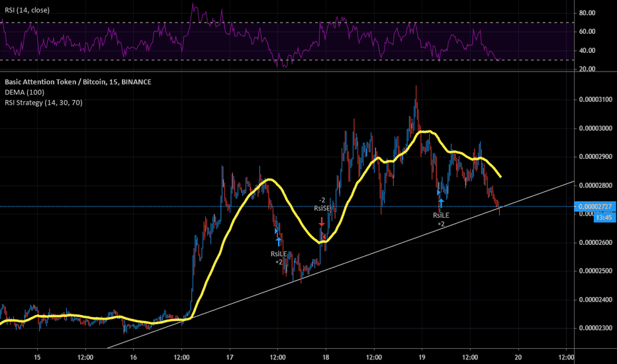617x364 pixels.
Task: Click the blue RsiLE arrow near the 19th
Action: click(x=441, y=203)
